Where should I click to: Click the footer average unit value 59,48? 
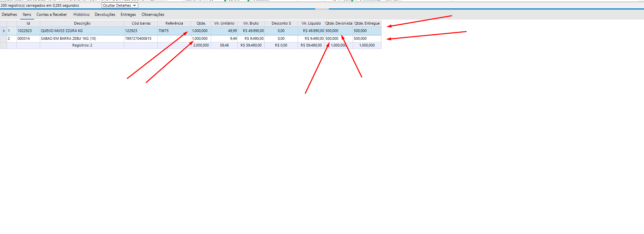(224, 45)
